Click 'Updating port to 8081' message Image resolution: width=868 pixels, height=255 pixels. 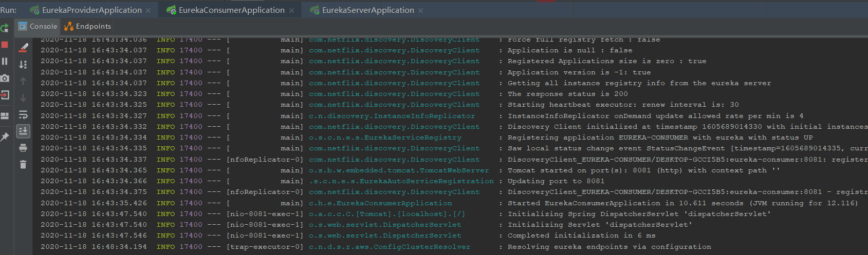point(556,181)
